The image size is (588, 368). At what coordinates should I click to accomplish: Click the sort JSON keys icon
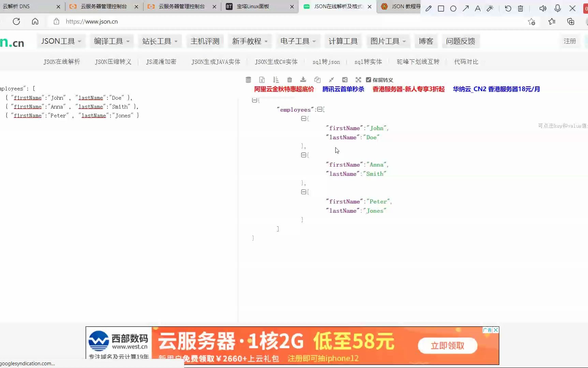tap(276, 80)
